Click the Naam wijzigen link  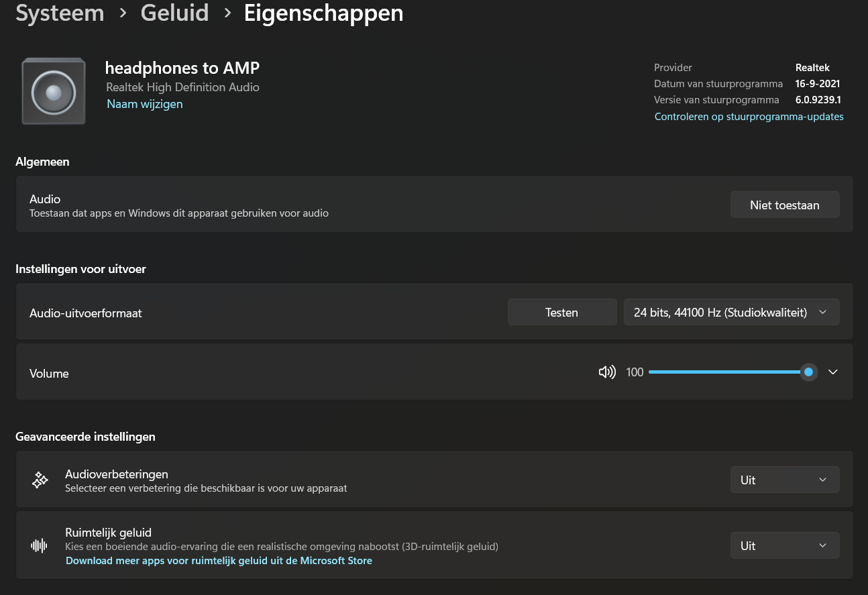pos(145,104)
